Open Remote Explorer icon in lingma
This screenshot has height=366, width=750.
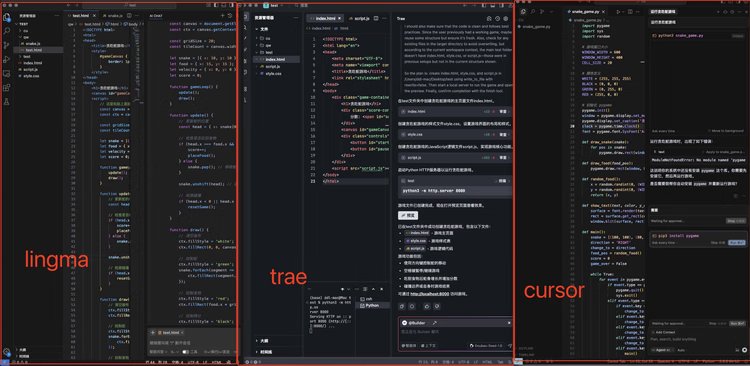click(x=7, y=74)
